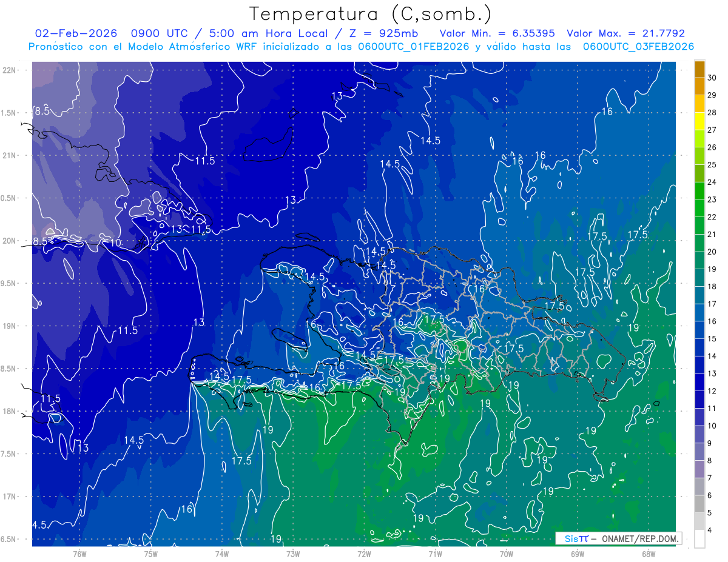
Task: Click the '4.5' contour label near 6.5N
Action: [x=39, y=524]
